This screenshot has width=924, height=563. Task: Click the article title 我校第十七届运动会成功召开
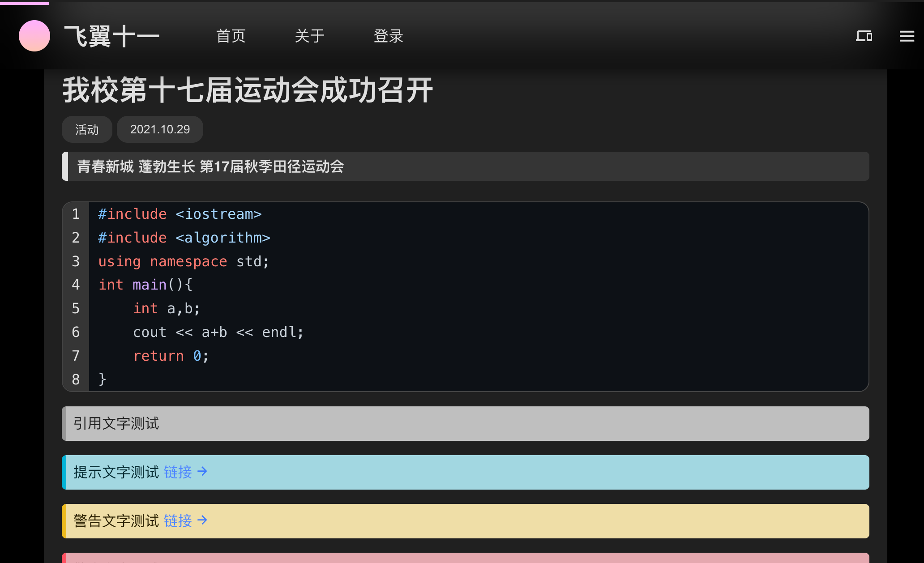tap(248, 90)
